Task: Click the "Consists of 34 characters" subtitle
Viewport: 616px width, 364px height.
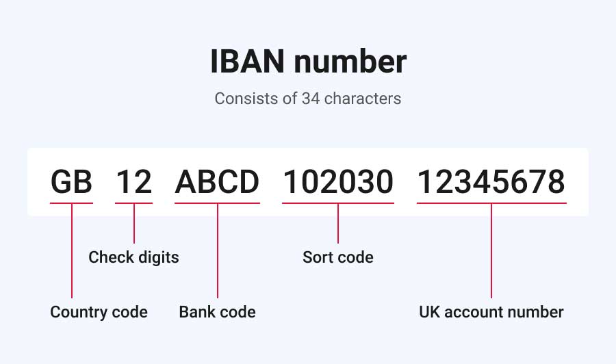Action: point(308,99)
